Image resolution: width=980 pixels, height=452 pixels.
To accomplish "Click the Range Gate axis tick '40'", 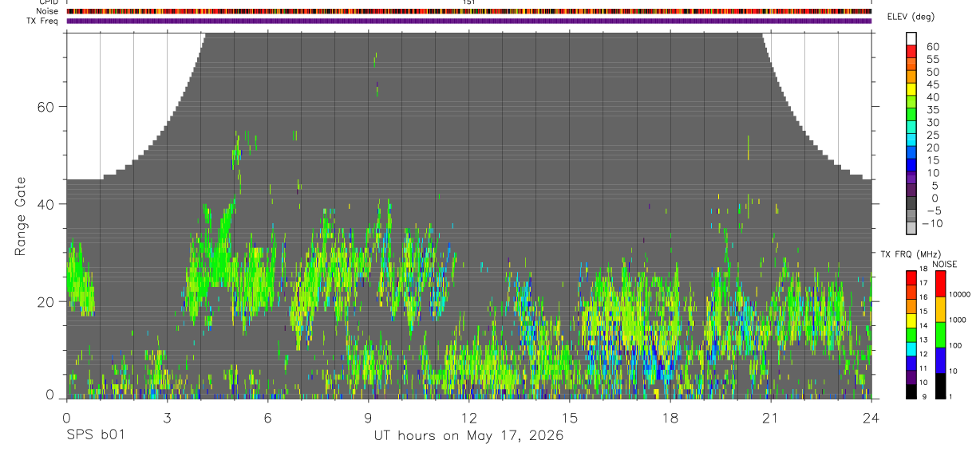I will coord(46,204).
